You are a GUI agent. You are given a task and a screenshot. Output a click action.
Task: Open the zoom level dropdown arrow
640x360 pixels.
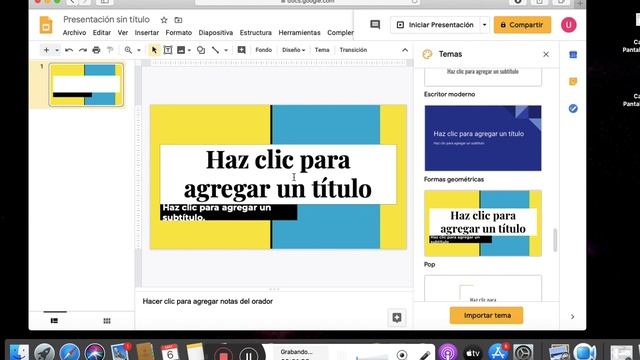coord(139,50)
